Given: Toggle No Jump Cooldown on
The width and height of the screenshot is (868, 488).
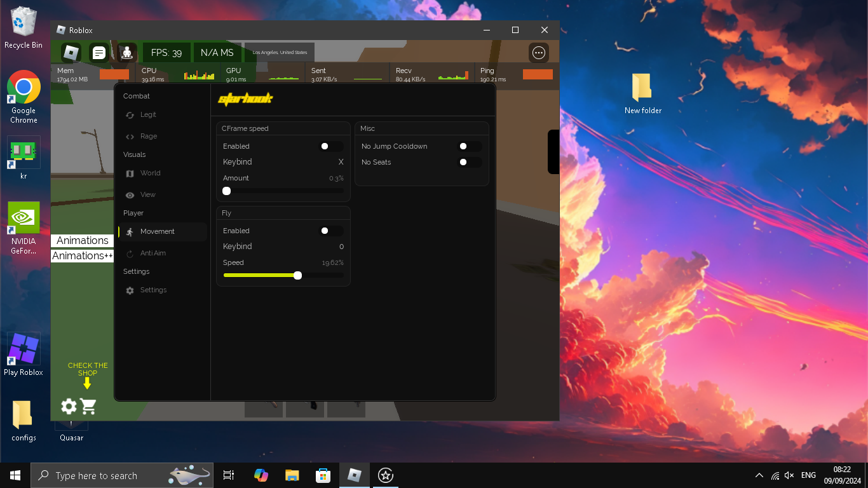Looking at the screenshot, I should point(469,146).
